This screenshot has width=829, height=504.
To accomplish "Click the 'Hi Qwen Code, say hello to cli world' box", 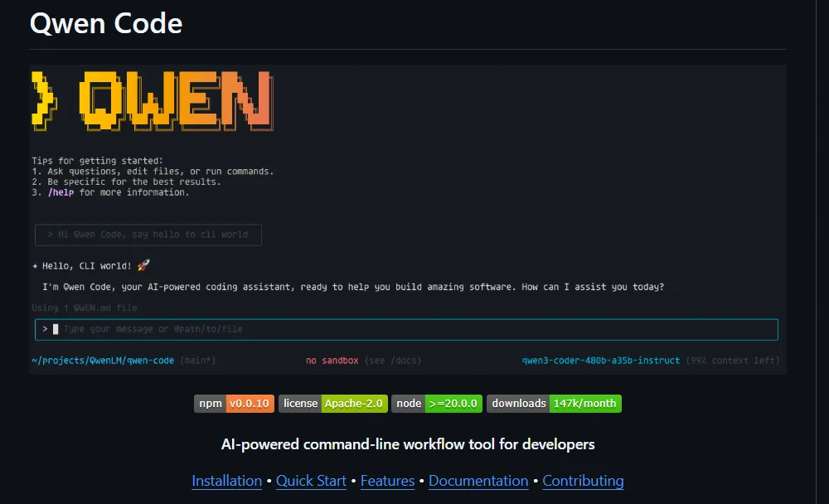I will [148, 235].
